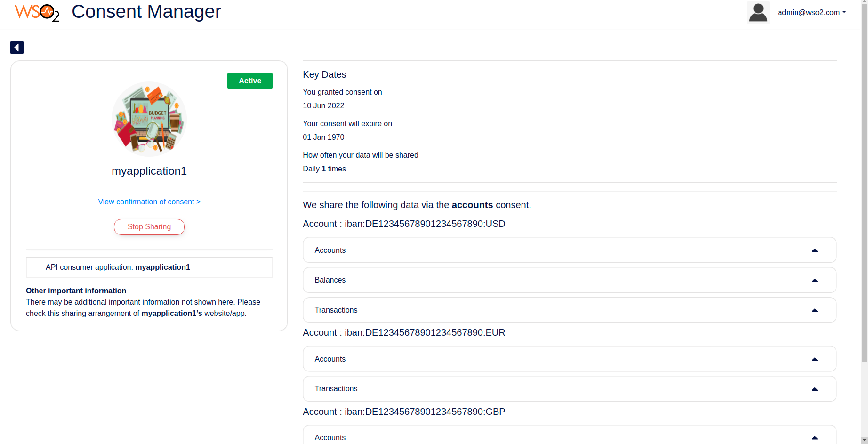Click the green Active status badge
Image resolution: width=868 pixels, height=444 pixels.
250,81
